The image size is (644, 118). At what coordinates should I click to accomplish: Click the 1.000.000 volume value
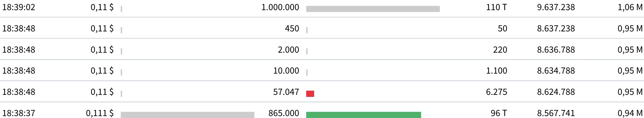280,7
